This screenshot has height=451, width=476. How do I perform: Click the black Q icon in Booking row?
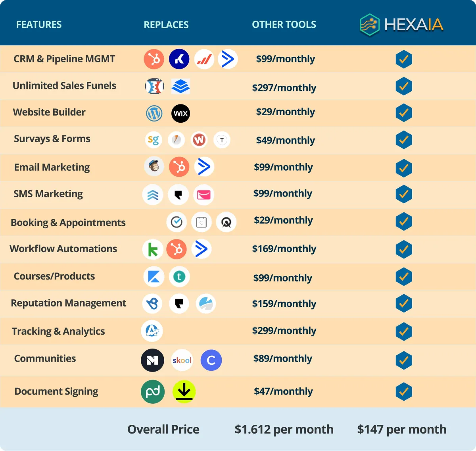(x=226, y=222)
